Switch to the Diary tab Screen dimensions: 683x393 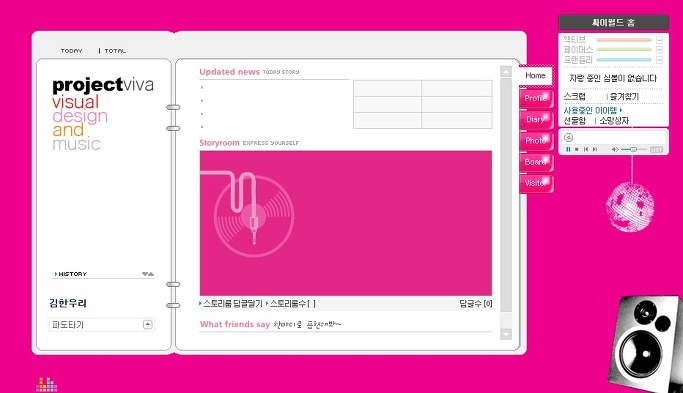(x=536, y=119)
